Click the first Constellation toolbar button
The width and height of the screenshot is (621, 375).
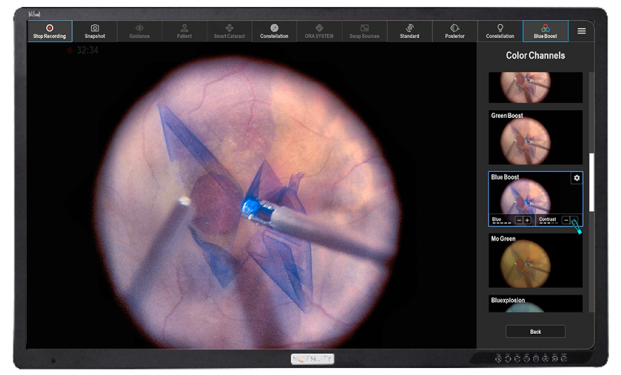coord(274,31)
